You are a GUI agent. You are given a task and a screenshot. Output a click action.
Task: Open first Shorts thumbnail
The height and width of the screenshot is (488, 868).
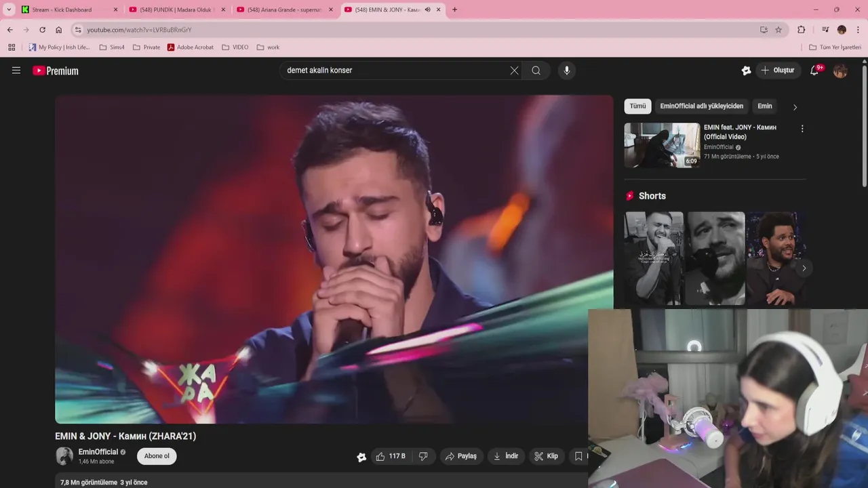point(654,258)
